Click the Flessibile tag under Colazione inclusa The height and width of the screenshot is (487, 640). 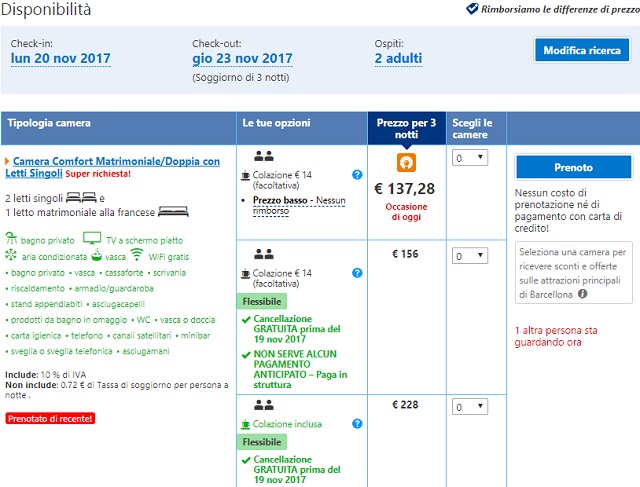click(262, 442)
